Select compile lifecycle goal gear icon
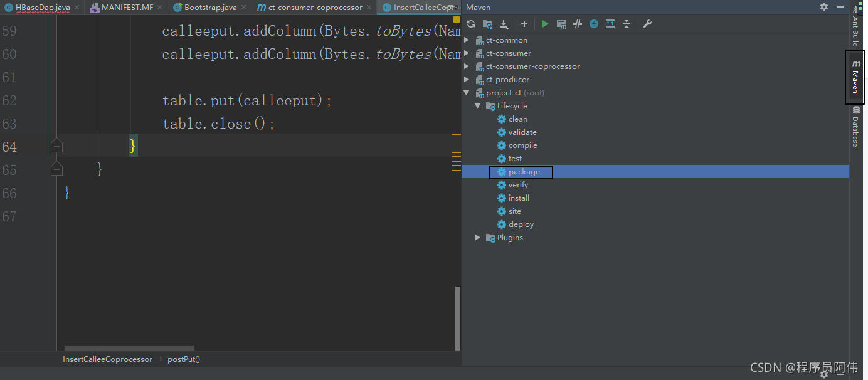This screenshot has height=380, width=868. click(502, 145)
